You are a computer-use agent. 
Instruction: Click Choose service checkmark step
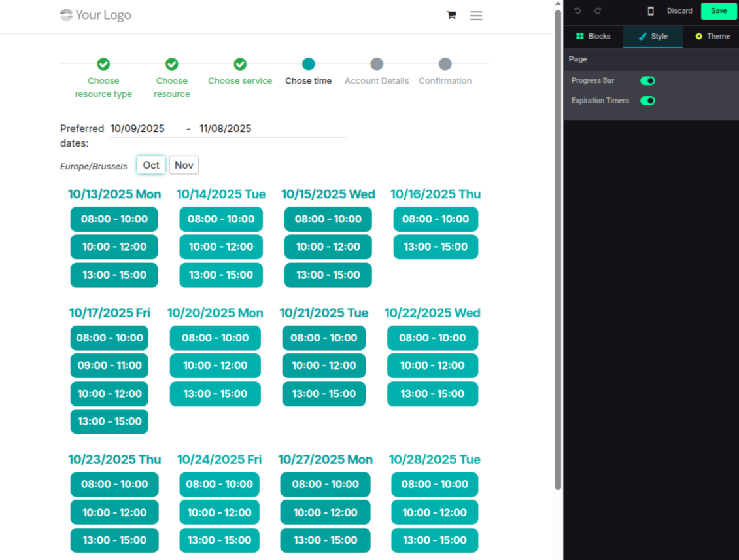coord(240,64)
